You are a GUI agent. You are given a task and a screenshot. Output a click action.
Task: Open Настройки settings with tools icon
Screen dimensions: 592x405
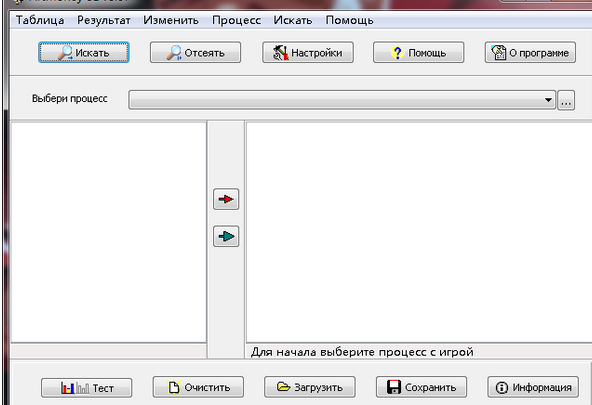point(308,52)
